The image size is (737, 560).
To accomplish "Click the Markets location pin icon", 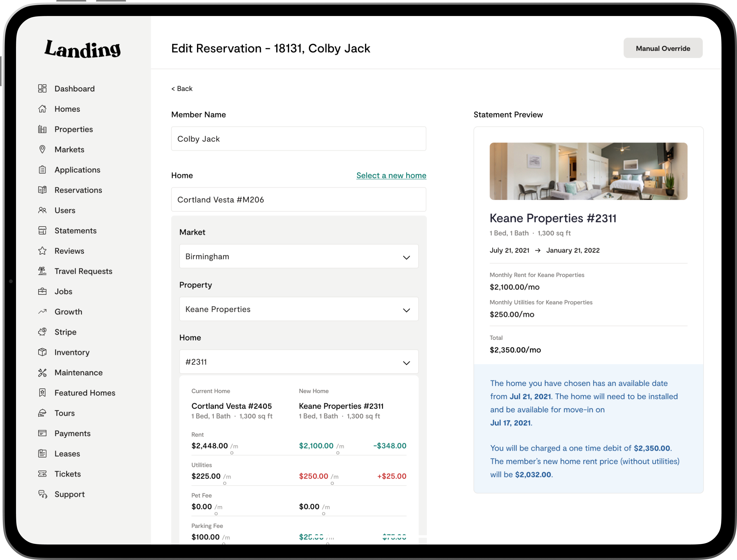I will [x=42, y=149].
